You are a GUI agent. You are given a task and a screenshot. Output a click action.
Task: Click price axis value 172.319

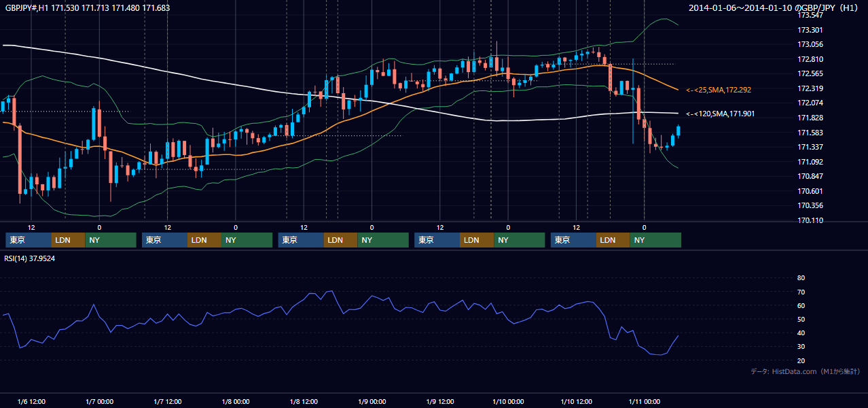810,88
